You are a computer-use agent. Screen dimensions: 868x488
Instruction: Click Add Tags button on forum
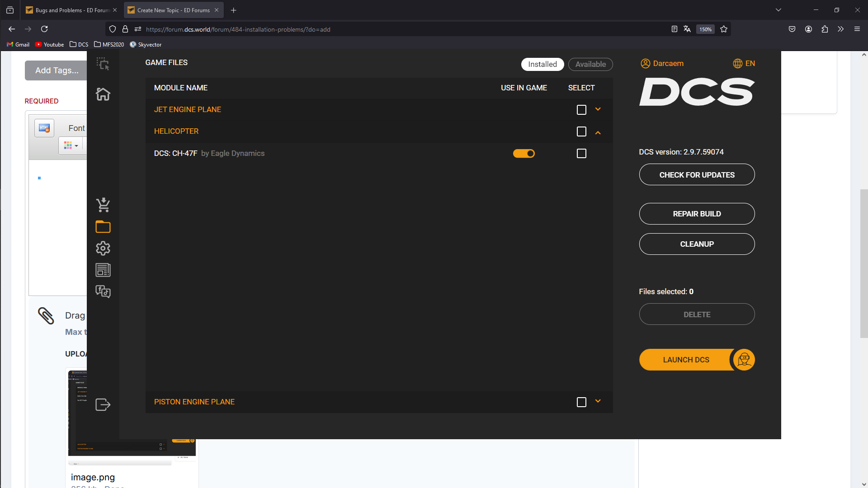(x=56, y=70)
